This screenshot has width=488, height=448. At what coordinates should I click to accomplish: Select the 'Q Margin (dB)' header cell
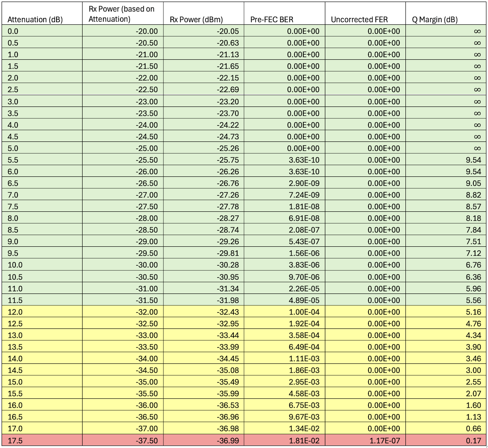446,14
